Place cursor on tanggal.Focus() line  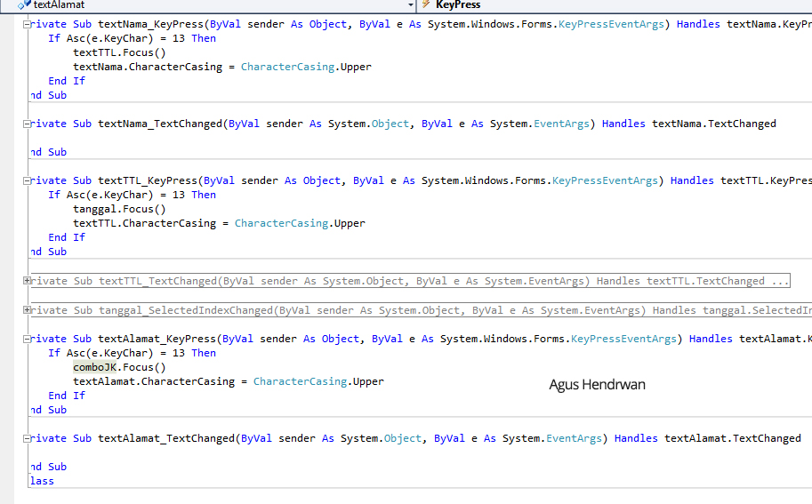coord(119,209)
